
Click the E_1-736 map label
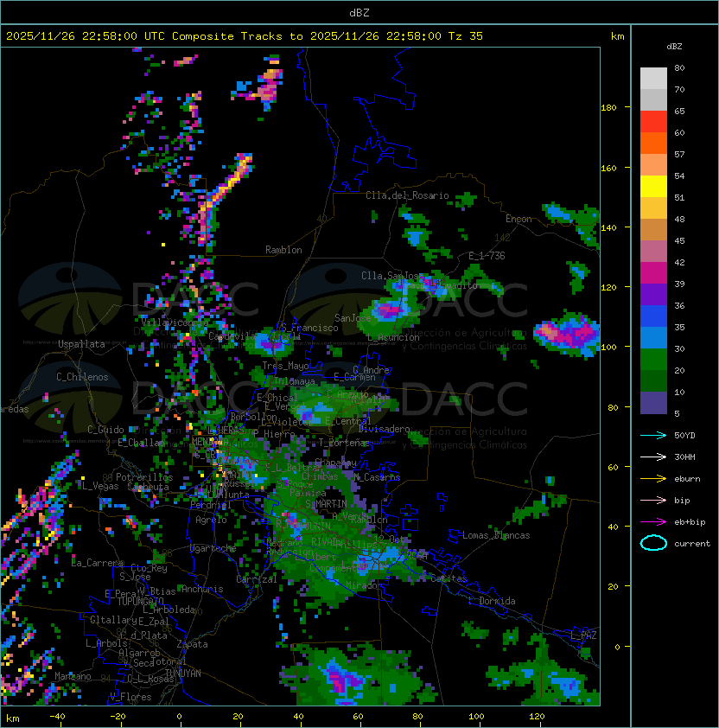tap(487, 256)
